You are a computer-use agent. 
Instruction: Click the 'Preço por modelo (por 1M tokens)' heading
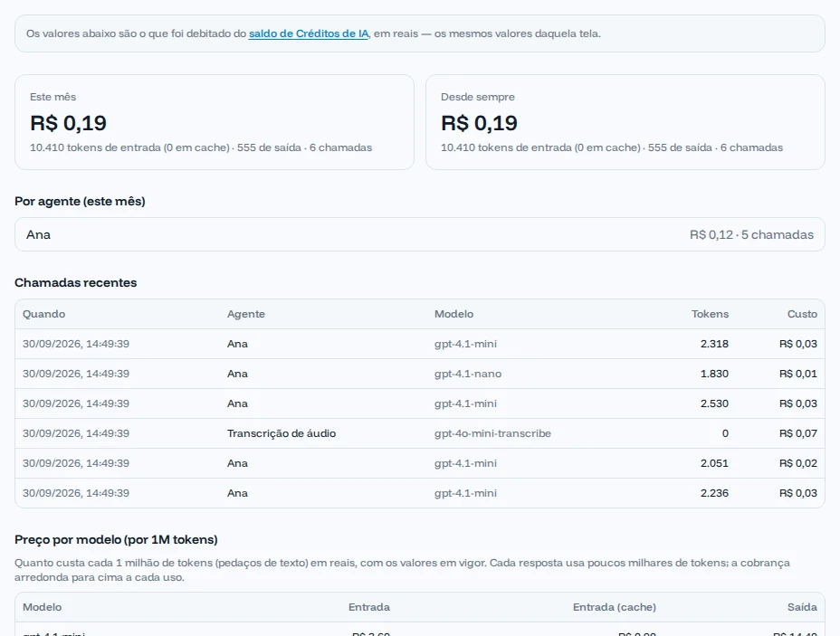[116, 539]
